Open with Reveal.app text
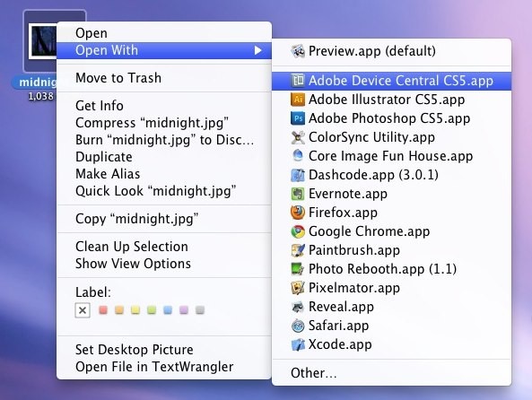 click(x=341, y=307)
